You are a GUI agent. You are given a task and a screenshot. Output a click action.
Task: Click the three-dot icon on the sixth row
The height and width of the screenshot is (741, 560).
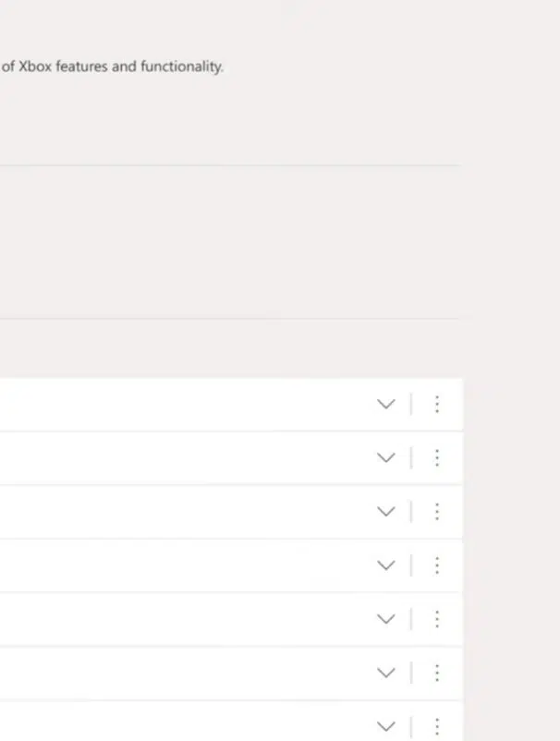pyautogui.click(x=436, y=672)
